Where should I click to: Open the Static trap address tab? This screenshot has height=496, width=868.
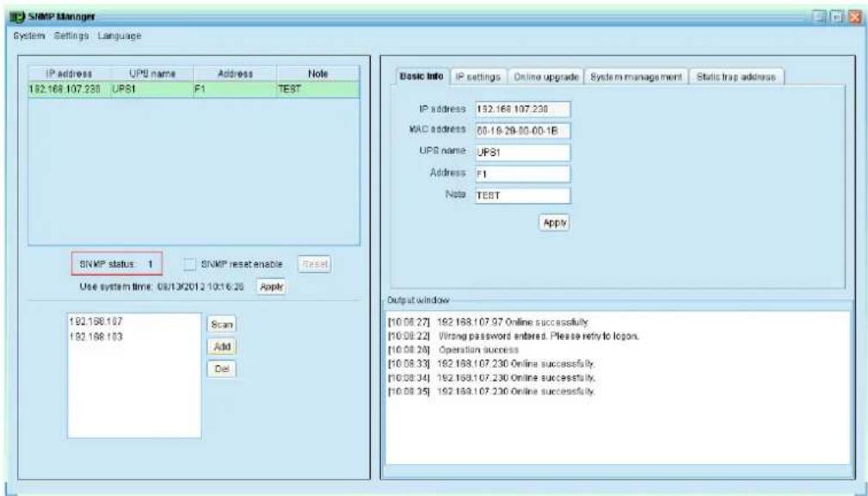736,77
